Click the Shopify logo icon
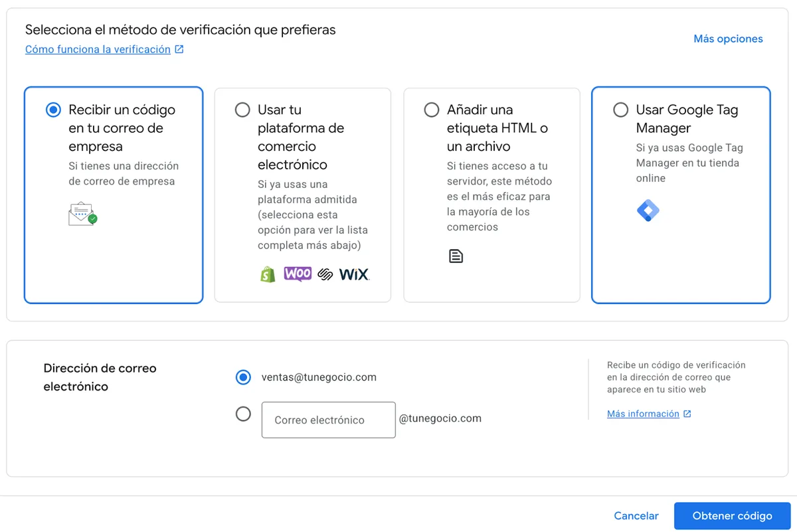Viewport: 797px width, 532px height. click(268, 274)
